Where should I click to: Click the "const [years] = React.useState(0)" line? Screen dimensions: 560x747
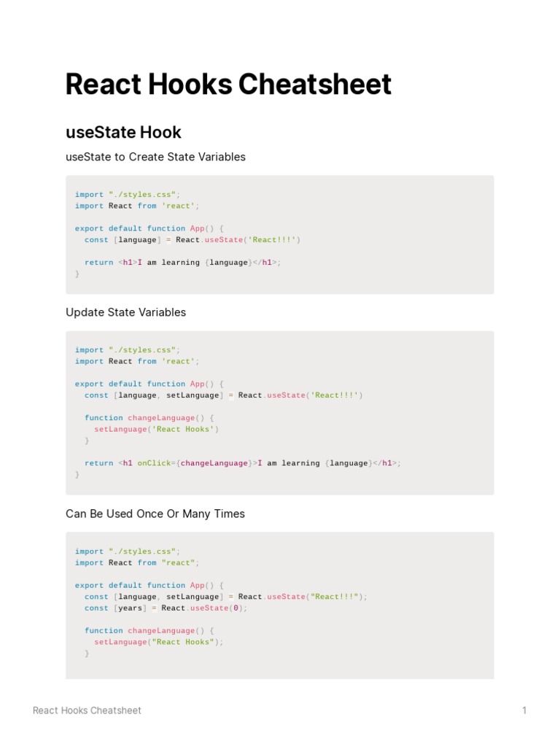166,608
